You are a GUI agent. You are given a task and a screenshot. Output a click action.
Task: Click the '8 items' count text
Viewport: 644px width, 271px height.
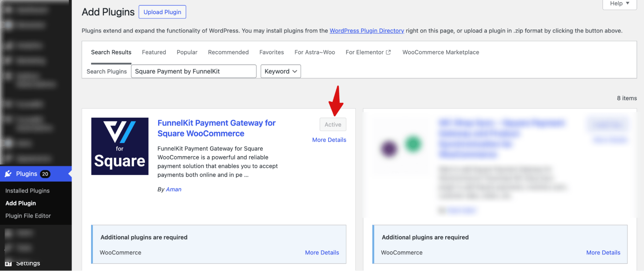click(x=627, y=98)
